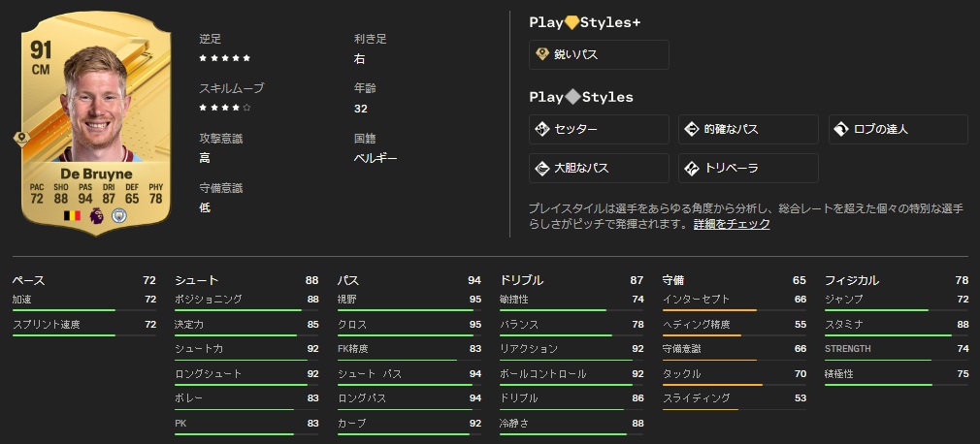Select the パス category heading

pyautogui.click(x=347, y=280)
